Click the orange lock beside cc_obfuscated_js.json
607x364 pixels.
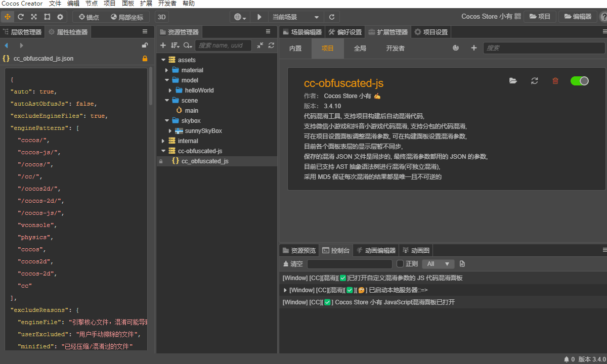(145, 59)
